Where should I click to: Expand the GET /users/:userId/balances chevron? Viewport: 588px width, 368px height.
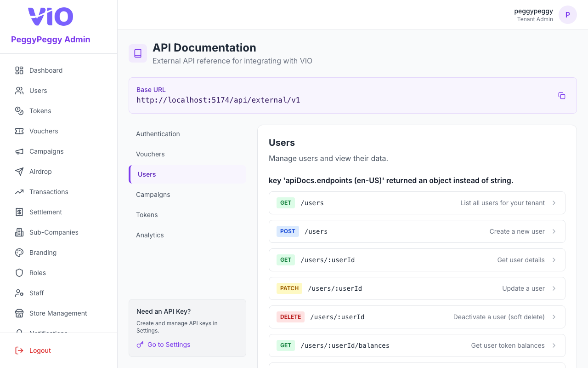(554, 345)
